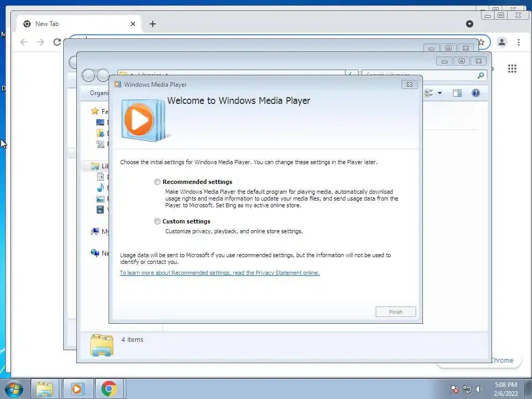
Task: Expand the view options dropdown arrow in Explorer
Action: point(440,93)
